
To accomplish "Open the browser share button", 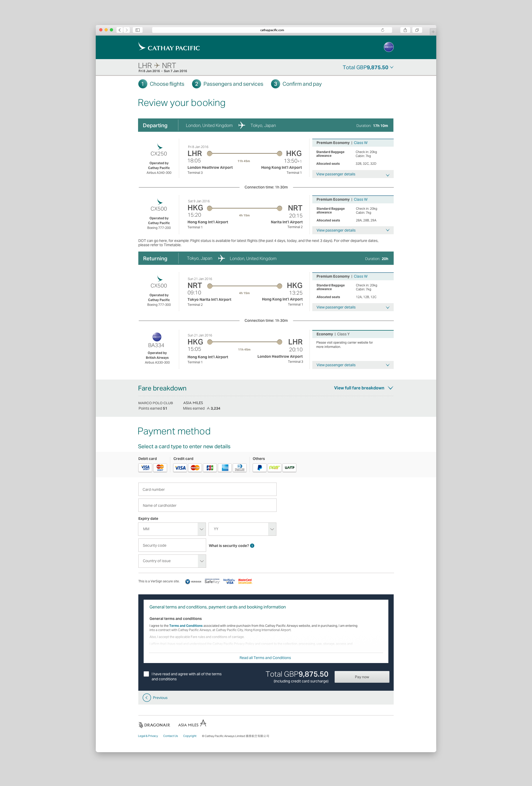I will (405, 30).
